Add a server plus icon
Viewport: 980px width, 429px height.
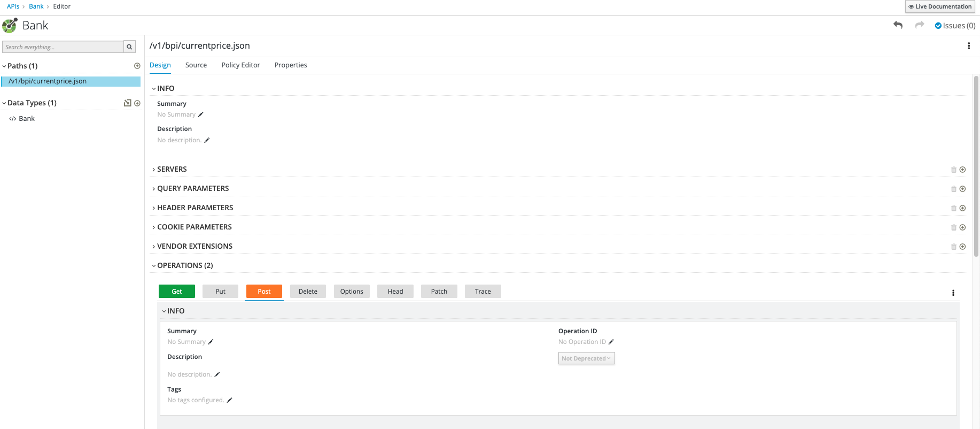pyautogui.click(x=962, y=170)
